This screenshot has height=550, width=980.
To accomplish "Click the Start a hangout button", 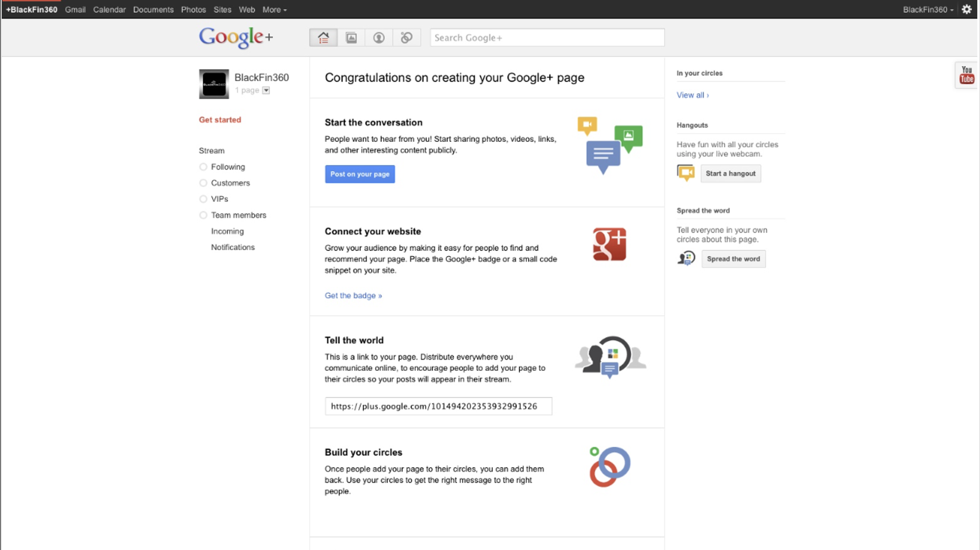I will click(730, 173).
